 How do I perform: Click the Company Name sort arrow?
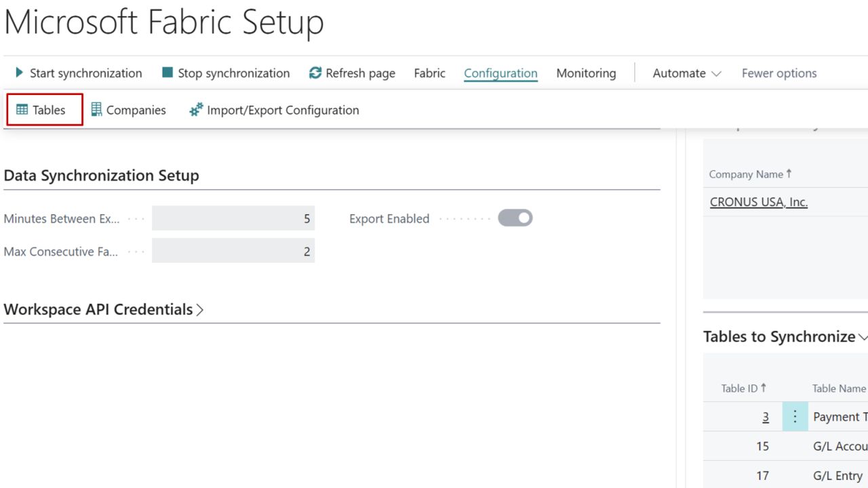789,174
